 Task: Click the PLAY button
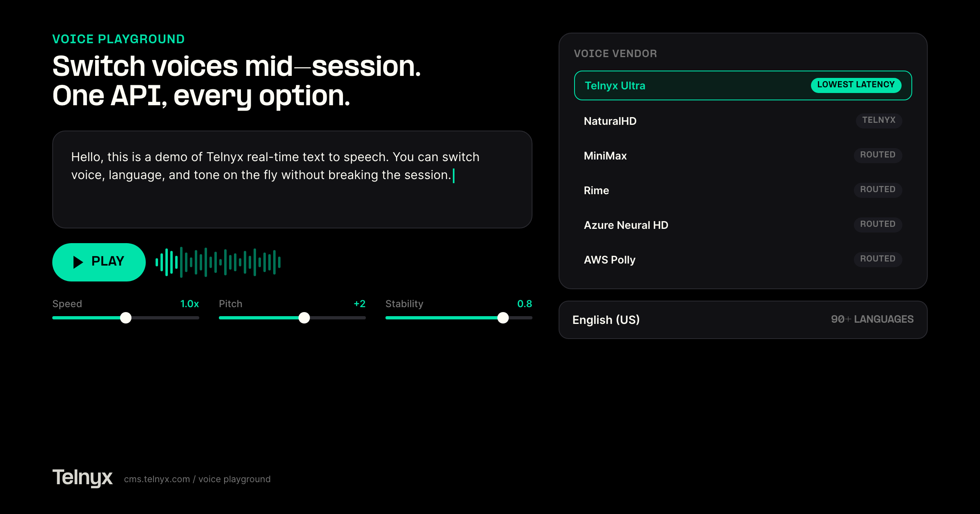[99, 262]
